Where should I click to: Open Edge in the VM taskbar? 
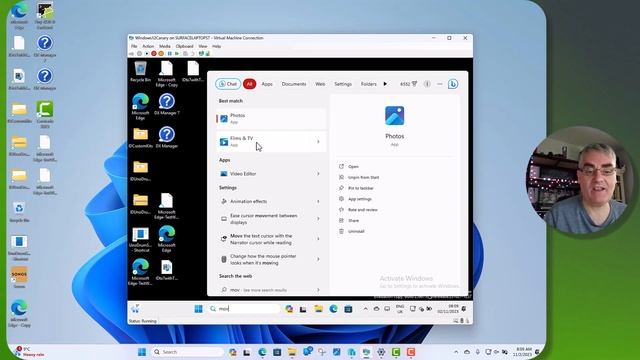tap(333, 309)
